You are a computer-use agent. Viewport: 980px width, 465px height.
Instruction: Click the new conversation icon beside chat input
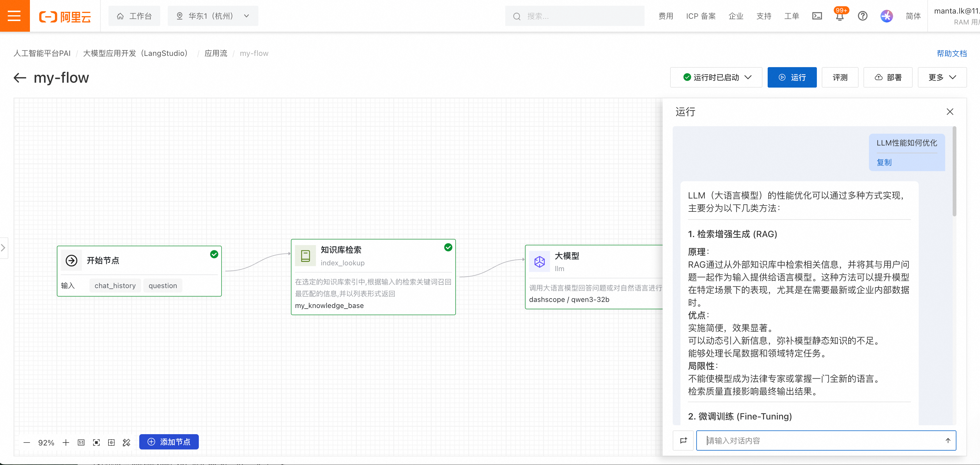684,440
